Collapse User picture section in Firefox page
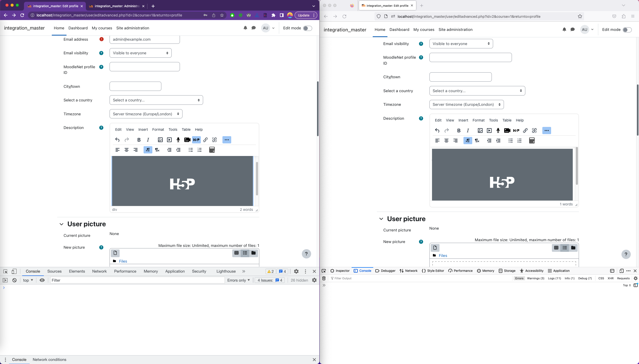639x364 pixels. 381,219
